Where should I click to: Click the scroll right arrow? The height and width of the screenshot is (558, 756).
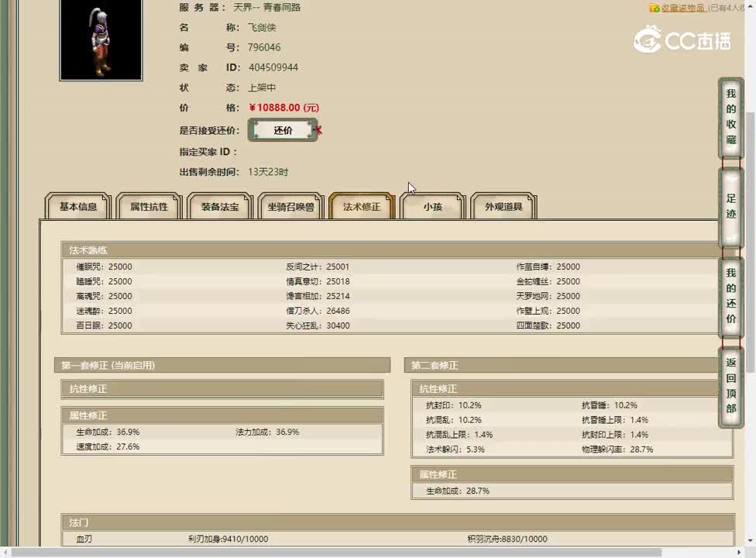tap(739, 552)
